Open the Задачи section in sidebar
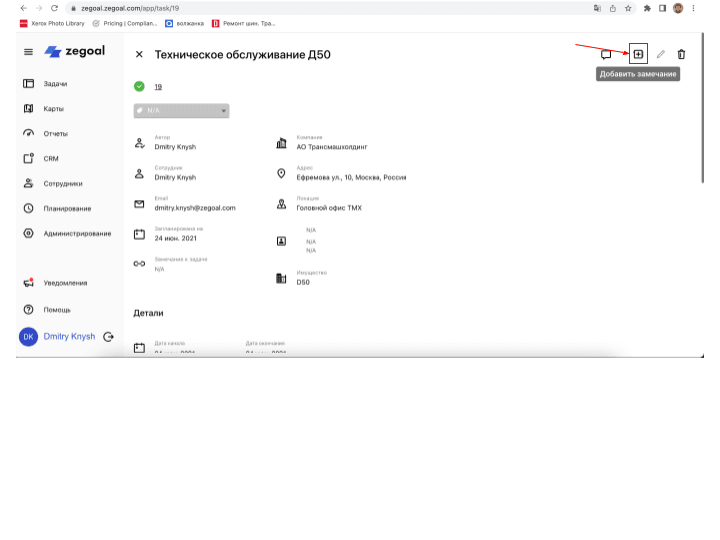This screenshot has height=540, width=720. [54, 83]
